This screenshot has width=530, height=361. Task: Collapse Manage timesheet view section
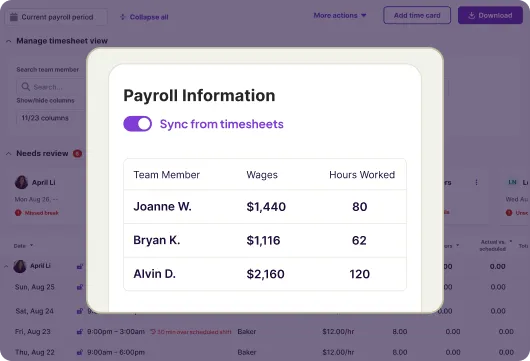point(9,41)
